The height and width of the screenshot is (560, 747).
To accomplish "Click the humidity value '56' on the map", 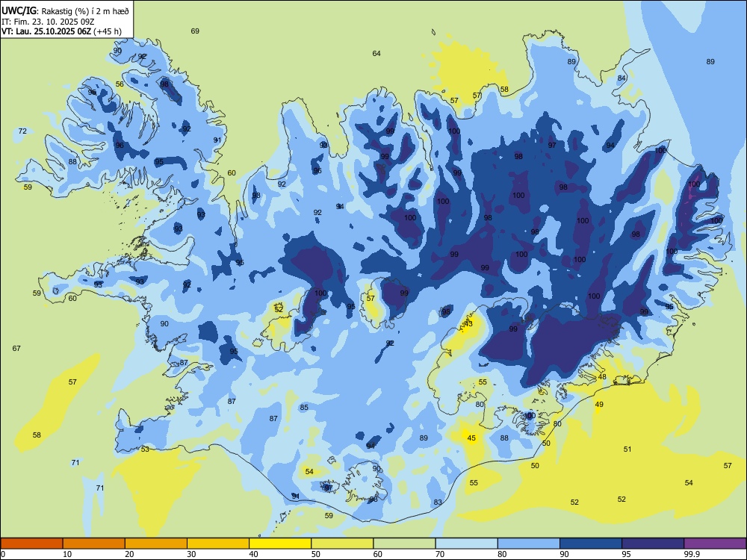I will click(120, 84).
